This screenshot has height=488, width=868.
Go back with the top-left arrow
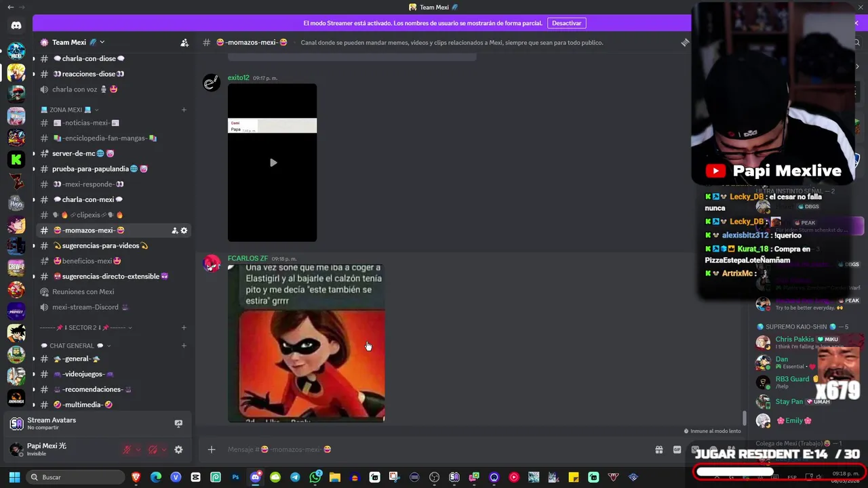click(x=10, y=7)
